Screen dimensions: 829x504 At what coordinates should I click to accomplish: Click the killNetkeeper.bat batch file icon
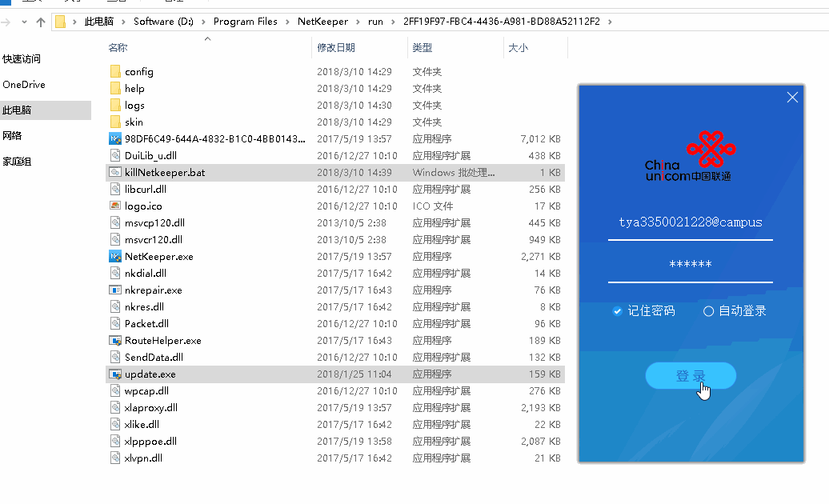coord(115,172)
